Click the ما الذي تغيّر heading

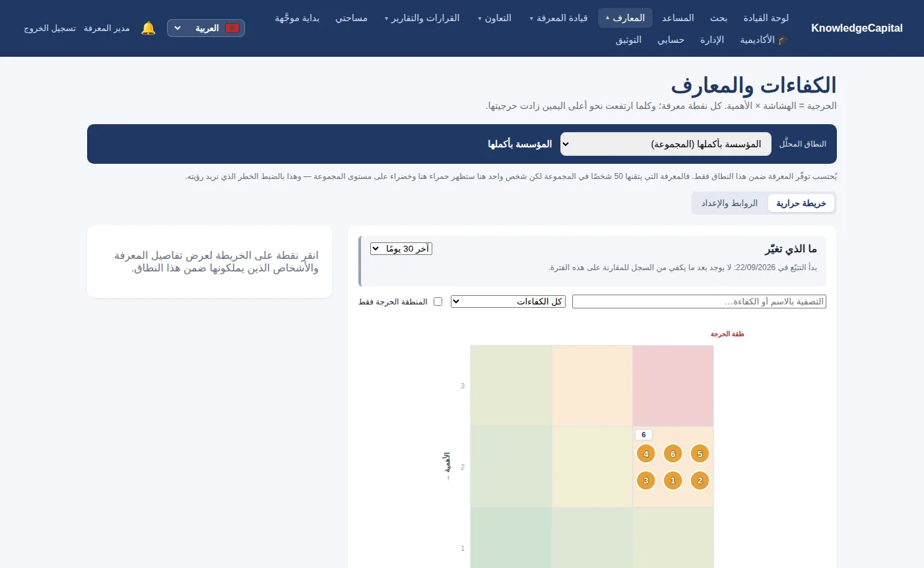click(x=791, y=249)
